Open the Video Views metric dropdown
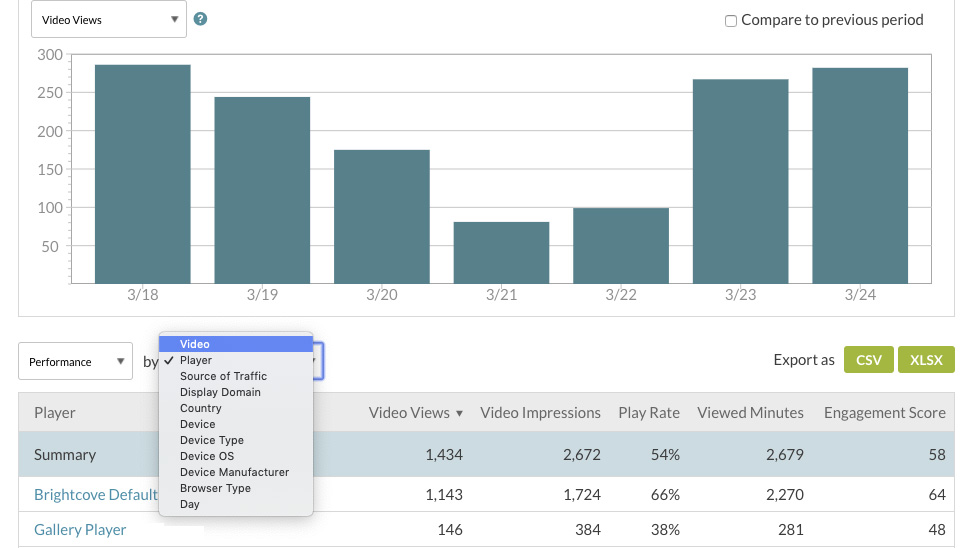The width and height of the screenshot is (968, 548). pyautogui.click(x=109, y=20)
